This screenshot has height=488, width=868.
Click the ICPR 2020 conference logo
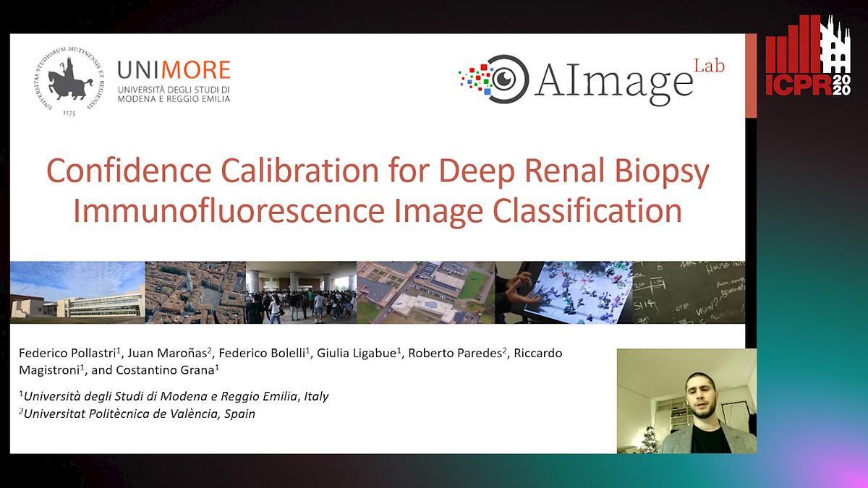tap(808, 56)
